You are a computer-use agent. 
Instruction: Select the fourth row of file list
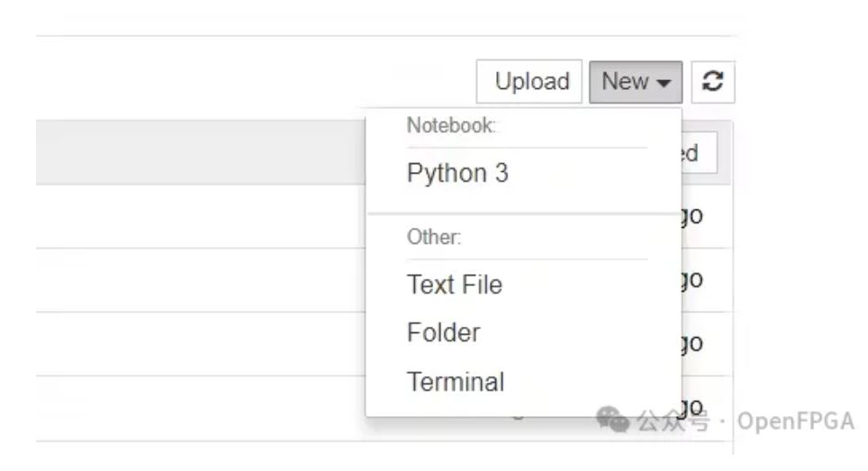[x=198, y=408]
